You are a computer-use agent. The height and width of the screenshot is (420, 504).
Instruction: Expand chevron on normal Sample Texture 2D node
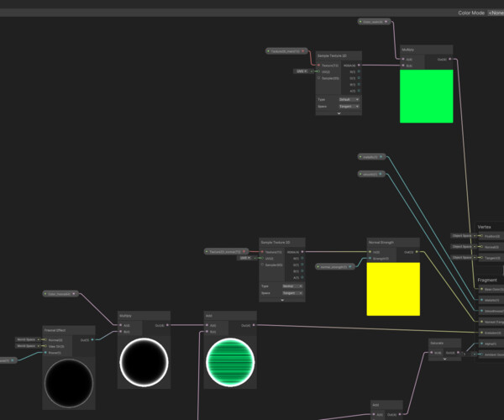point(282,300)
